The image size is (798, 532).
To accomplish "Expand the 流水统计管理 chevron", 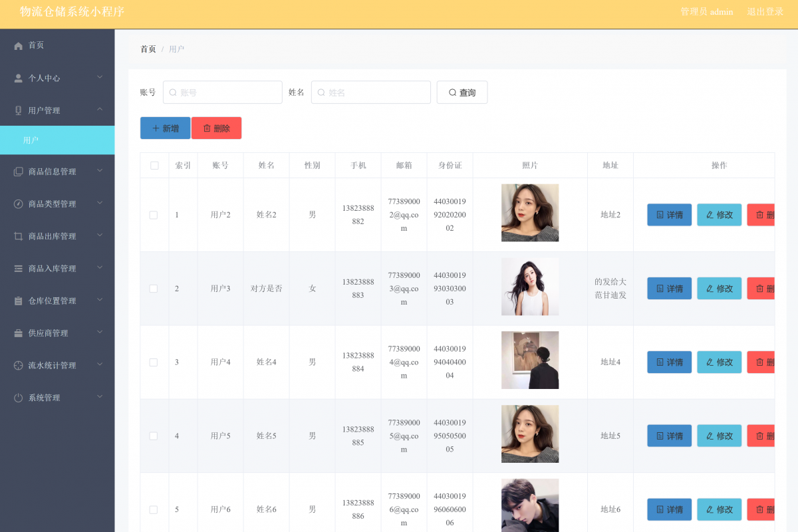I will (x=100, y=364).
